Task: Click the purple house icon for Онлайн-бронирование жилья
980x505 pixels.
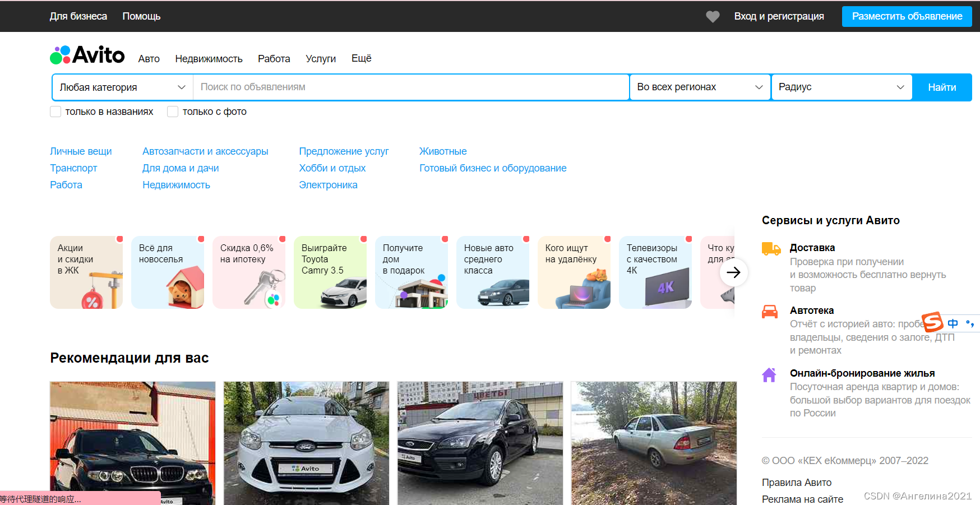Action: coord(770,374)
